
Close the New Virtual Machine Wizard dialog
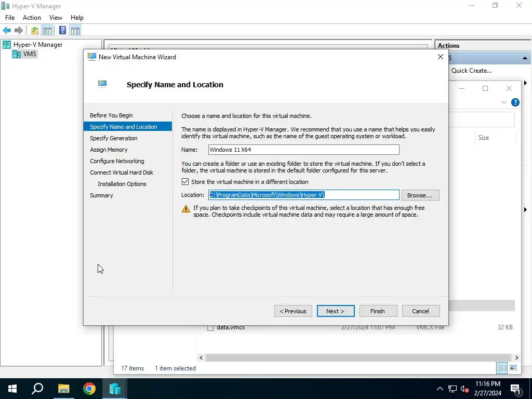(441, 57)
